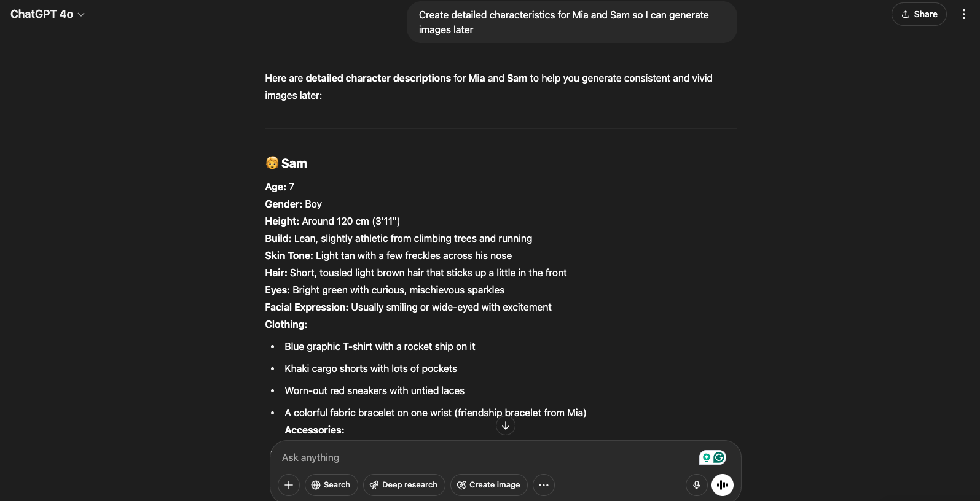Click the Grammarly icon in the input field
This screenshot has height=501, width=980.
pos(719,457)
